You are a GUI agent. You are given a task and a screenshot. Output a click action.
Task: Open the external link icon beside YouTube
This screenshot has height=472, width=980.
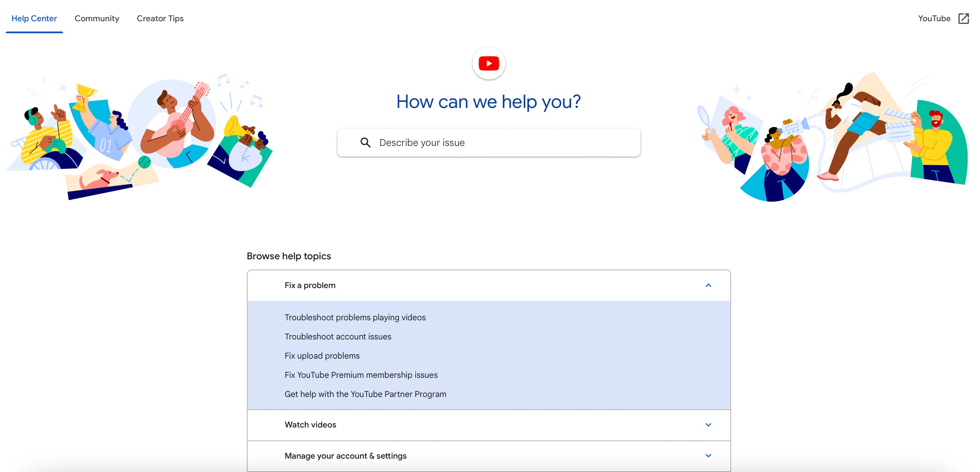pos(963,18)
